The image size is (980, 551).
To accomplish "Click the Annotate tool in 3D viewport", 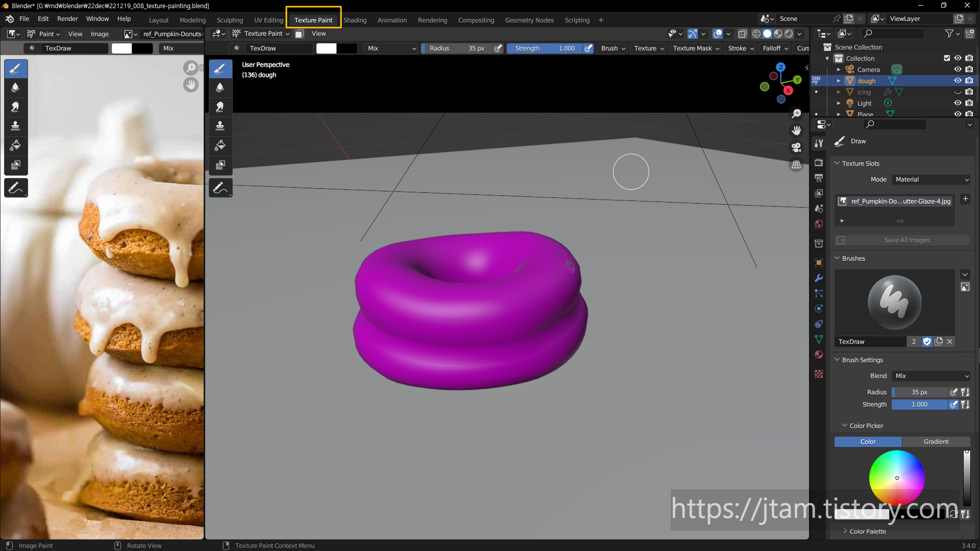I will click(220, 188).
